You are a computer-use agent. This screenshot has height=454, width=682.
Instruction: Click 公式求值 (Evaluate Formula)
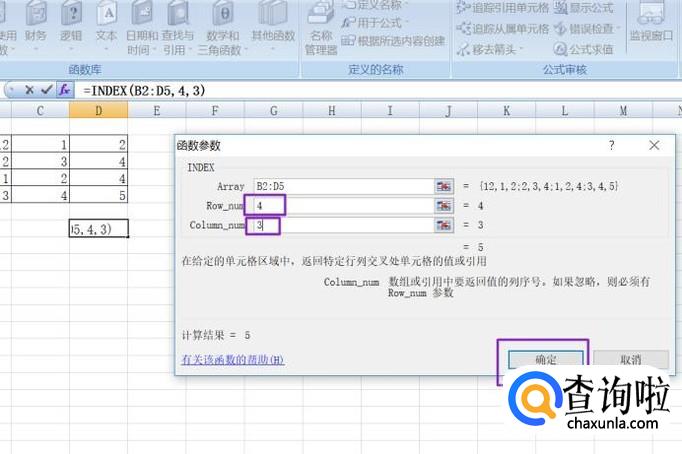pyautogui.click(x=583, y=49)
